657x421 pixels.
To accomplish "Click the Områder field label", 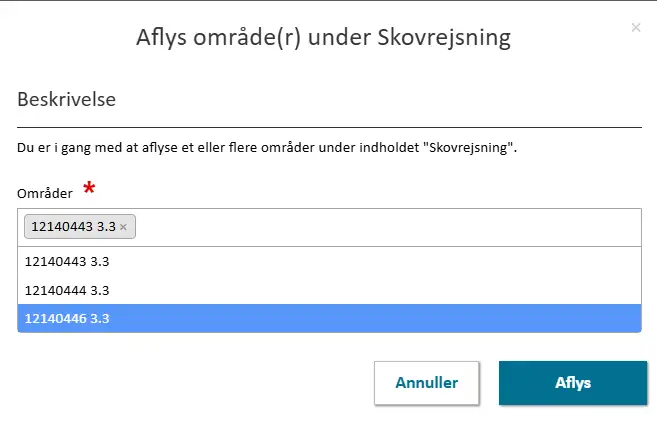I will point(45,192).
